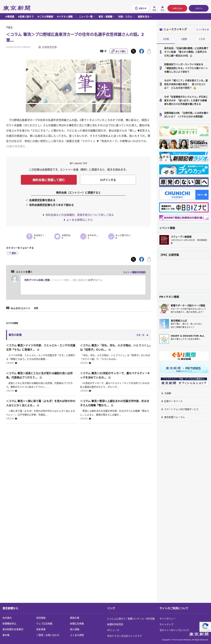211x644 pixels.
Task: Open footer link 新聞購読申込
Action: [10, 623]
